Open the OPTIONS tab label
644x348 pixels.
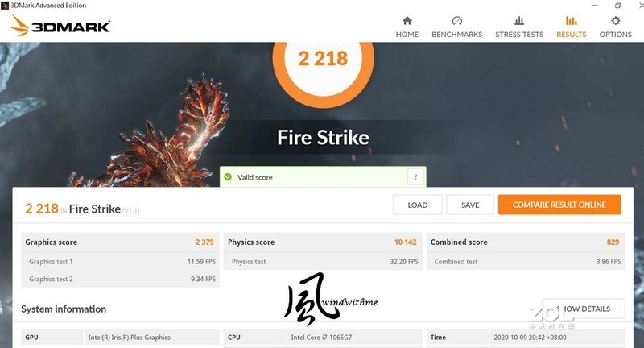[x=615, y=35]
